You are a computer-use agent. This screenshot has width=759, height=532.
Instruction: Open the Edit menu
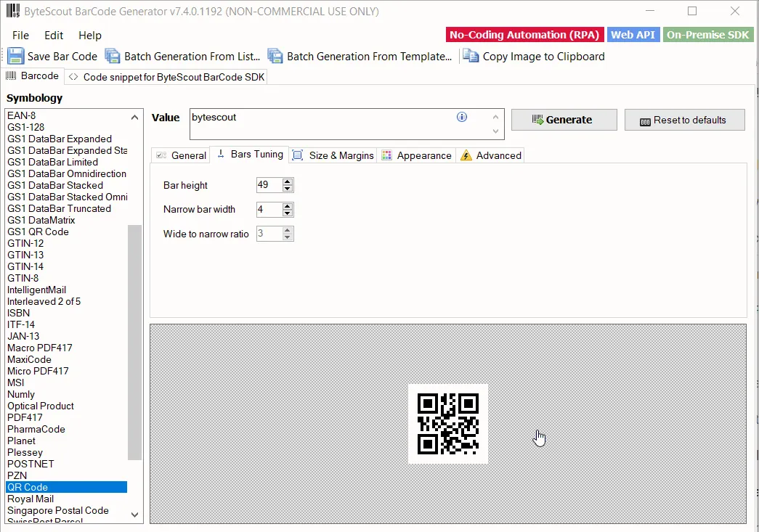click(53, 35)
